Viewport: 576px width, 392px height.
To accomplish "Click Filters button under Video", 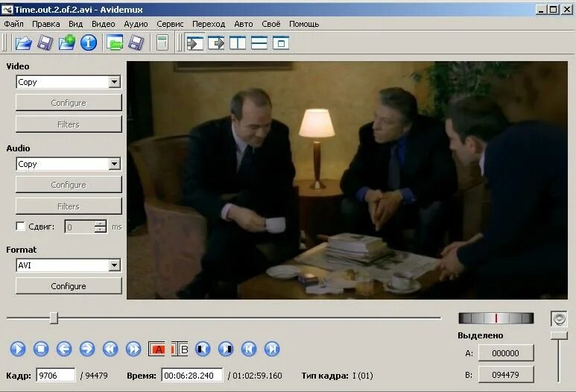I will pos(69,124).
